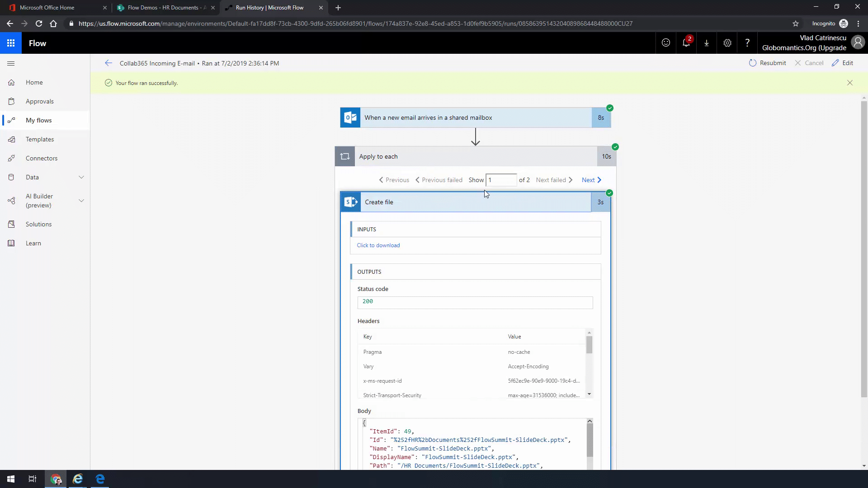Click the Home icon in the sidebar
This screenshot has height=488, width=868.
coord(11,82)
